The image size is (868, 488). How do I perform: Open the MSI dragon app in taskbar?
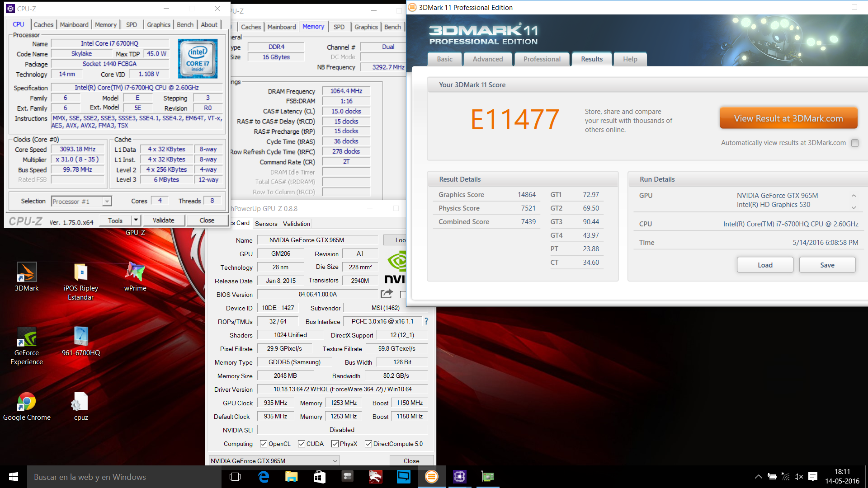click(x=375, y=477)
